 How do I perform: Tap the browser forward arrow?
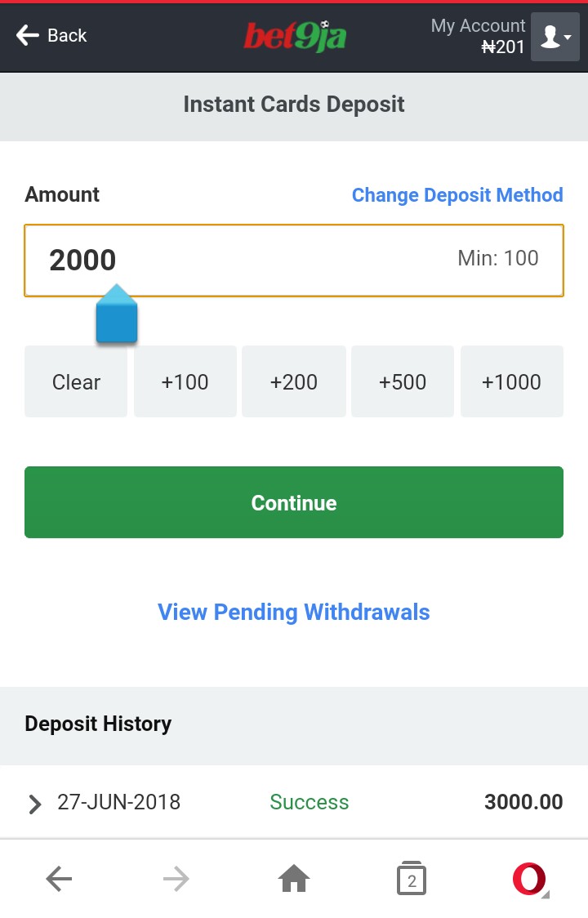coord(176,879)
